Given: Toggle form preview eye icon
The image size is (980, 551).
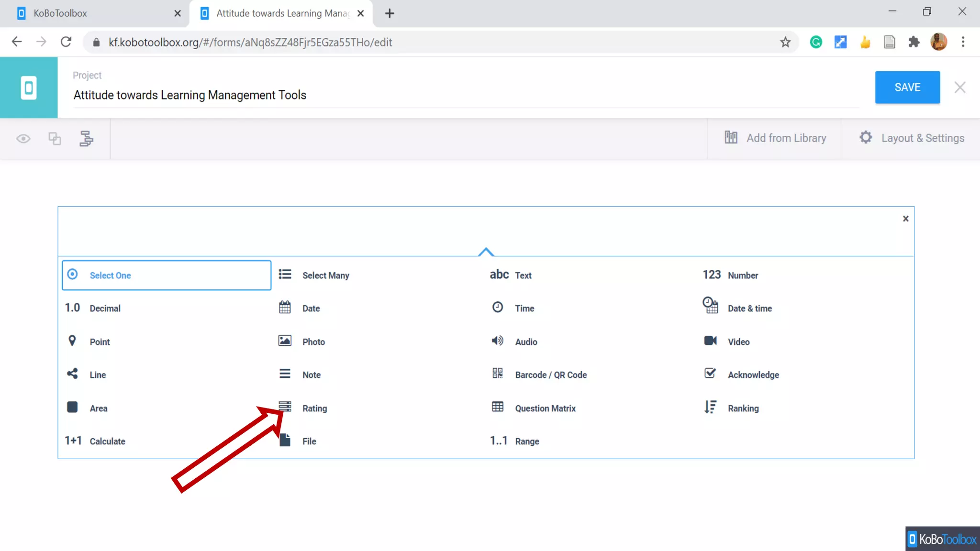Looking at the screenshot, I should [23, 139].
